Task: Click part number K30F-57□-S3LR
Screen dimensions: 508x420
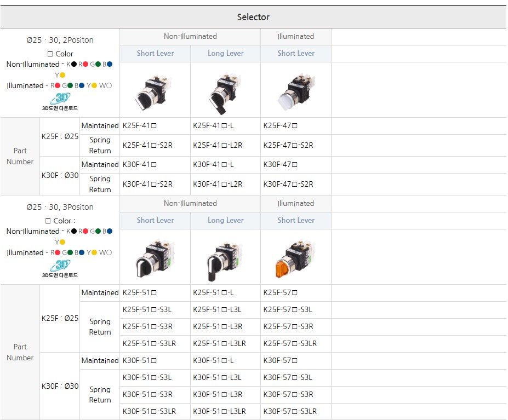Action: [290, 412]
